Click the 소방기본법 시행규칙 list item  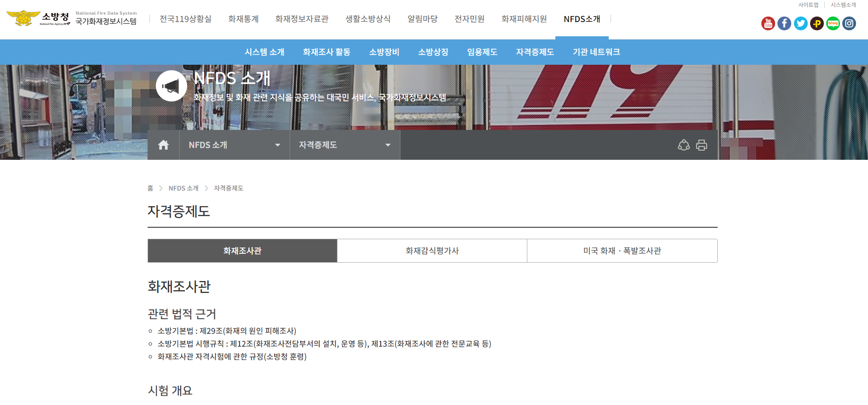tap(324, 344)
